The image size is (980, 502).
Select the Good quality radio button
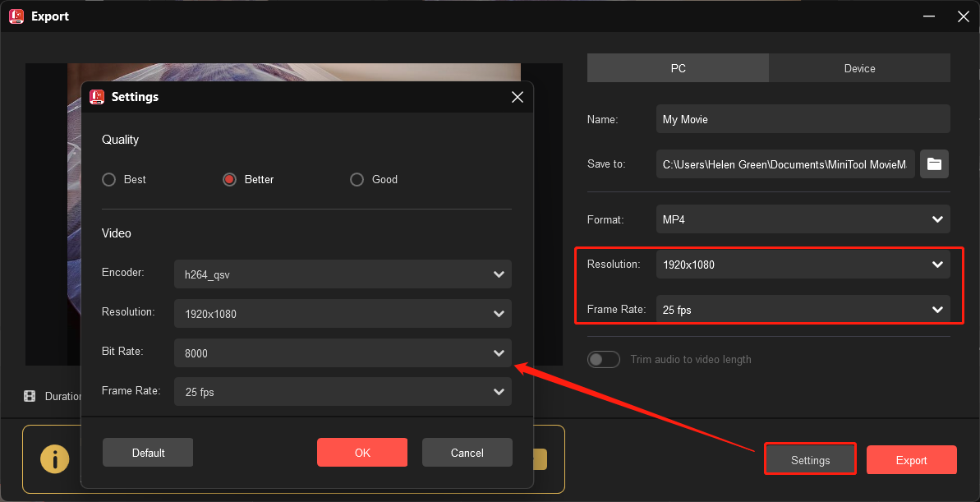357,179
